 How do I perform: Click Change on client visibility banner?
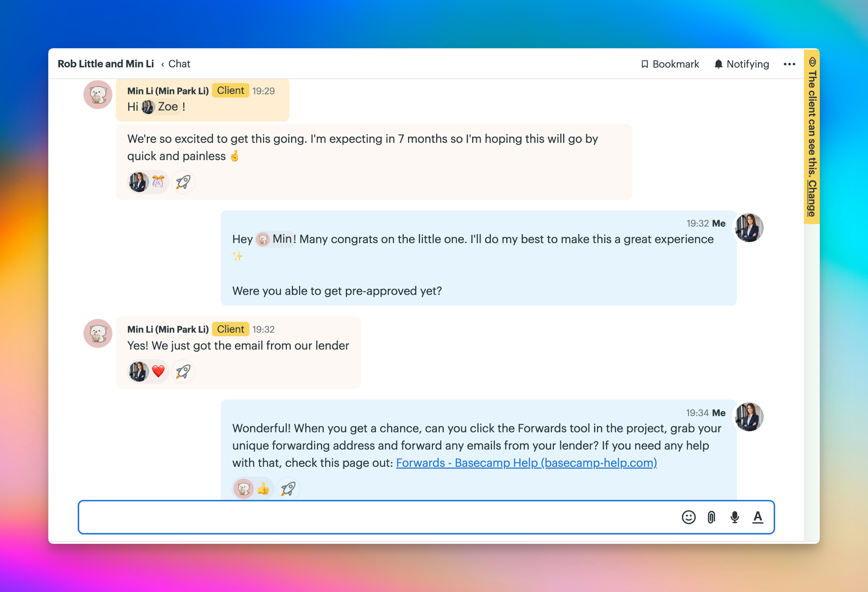pyautogui.click(x=812, y=198)
